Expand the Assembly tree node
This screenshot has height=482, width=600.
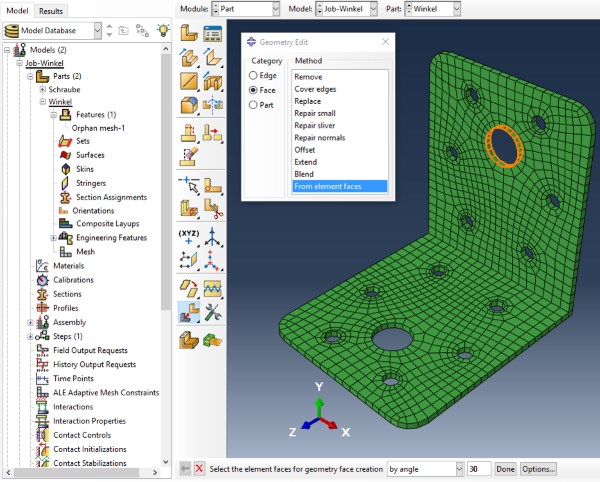coord(30,322)
